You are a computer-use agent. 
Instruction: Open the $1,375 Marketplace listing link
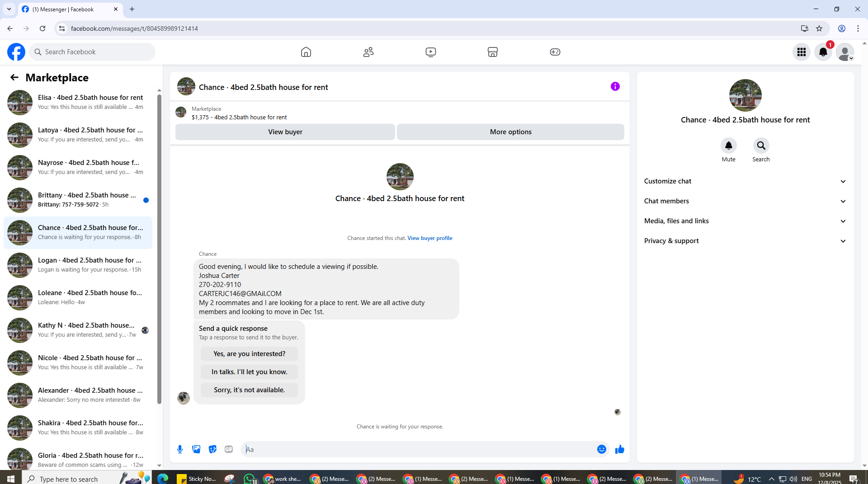click(x=239, y=117)
